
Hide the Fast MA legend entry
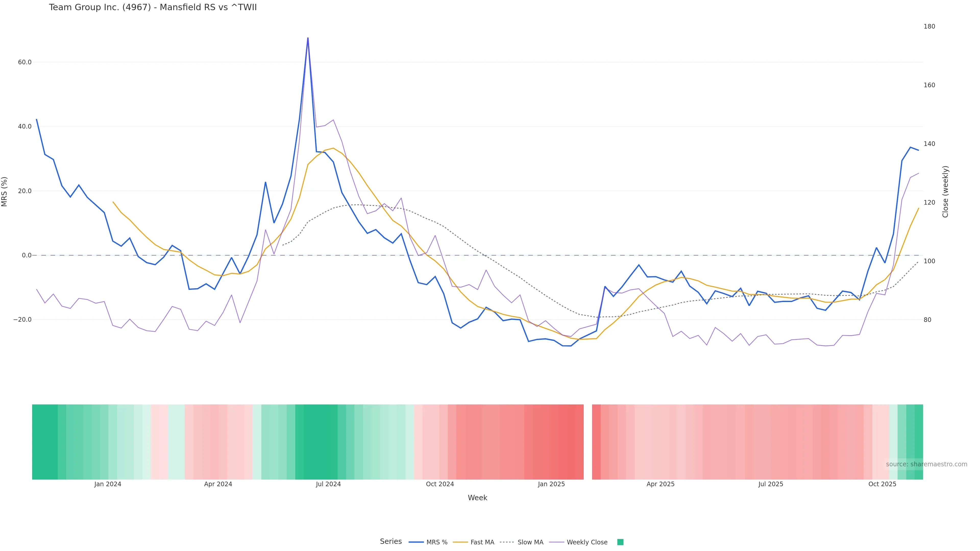click(482, 542)
